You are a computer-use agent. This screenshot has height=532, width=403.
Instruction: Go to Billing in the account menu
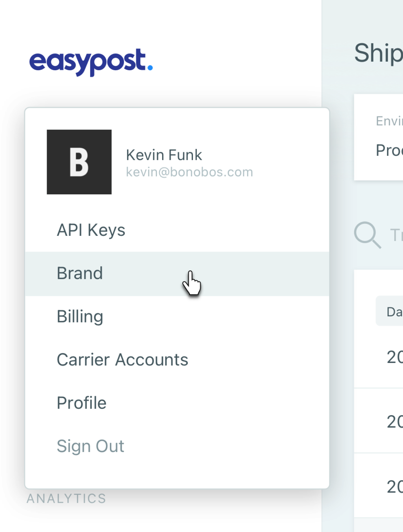(x=177, y=317)
